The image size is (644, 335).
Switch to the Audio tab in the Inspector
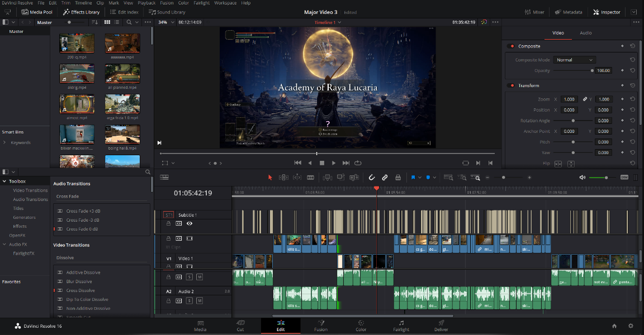coord(585,33)
